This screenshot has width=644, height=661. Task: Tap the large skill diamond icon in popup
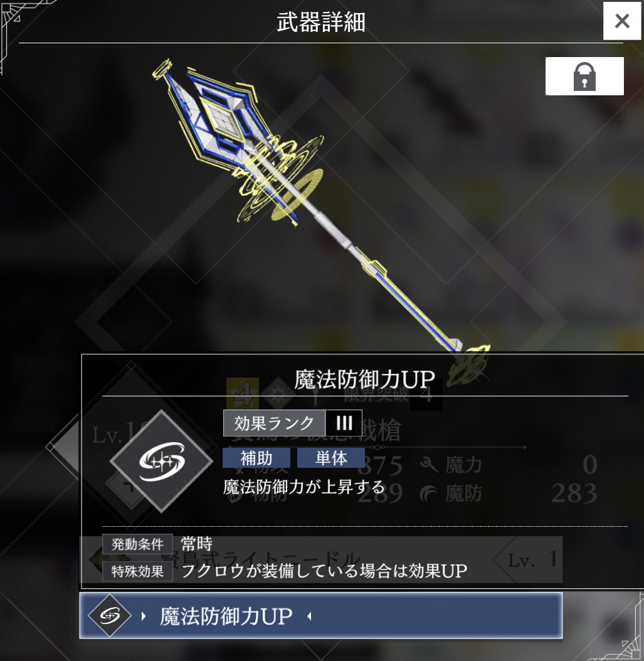point(161,461)
